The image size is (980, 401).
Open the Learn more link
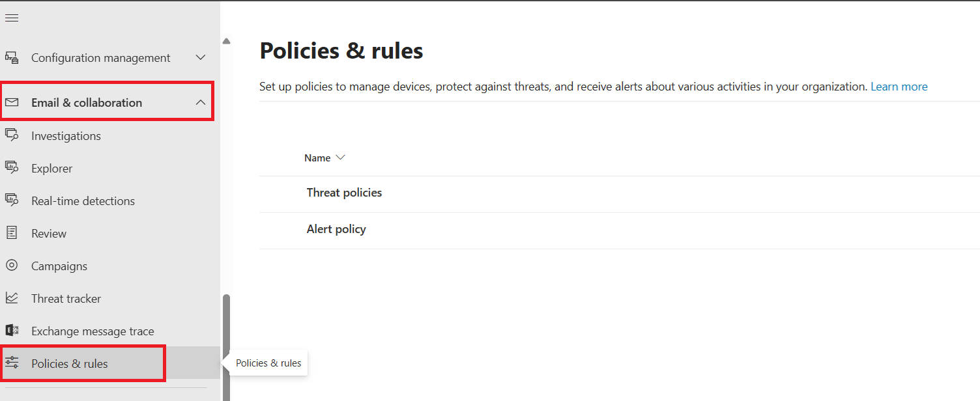(x=899, y=87)
